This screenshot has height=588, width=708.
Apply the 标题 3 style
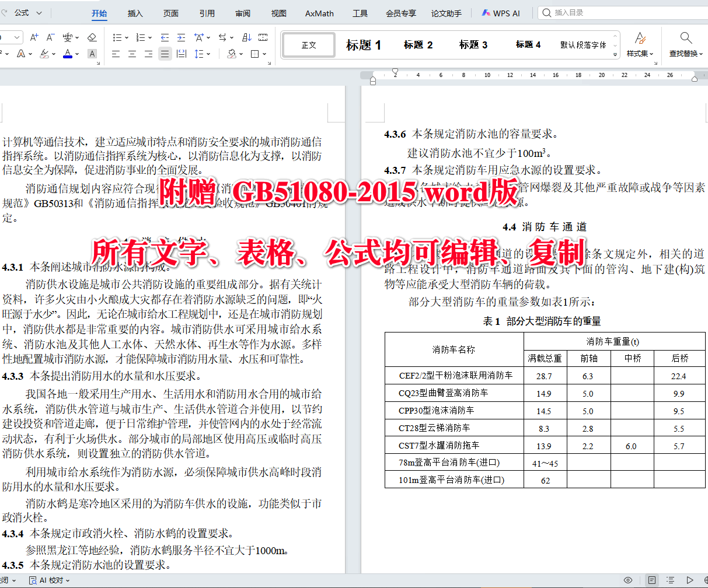click(x=473, y=44)
